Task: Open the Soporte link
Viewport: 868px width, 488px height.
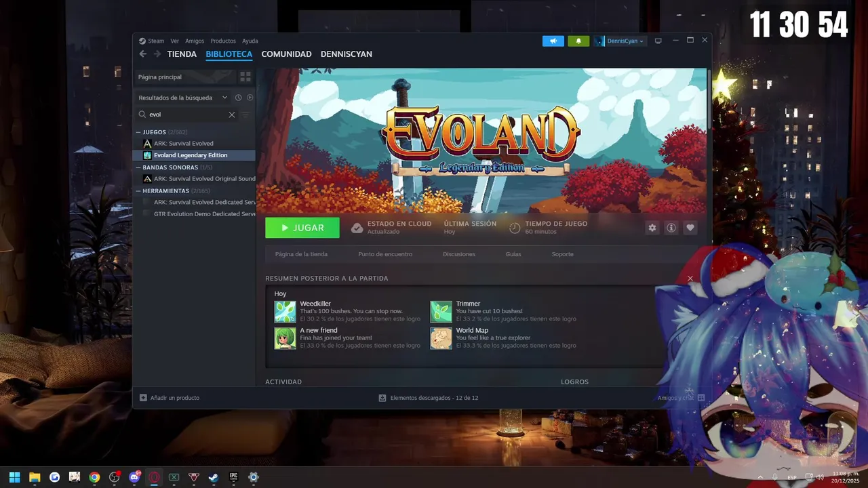Action: (x=562, y=254)
